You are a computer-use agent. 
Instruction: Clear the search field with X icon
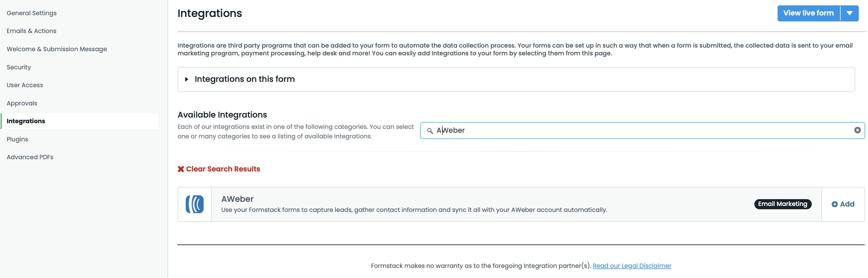tap(857, 130)
